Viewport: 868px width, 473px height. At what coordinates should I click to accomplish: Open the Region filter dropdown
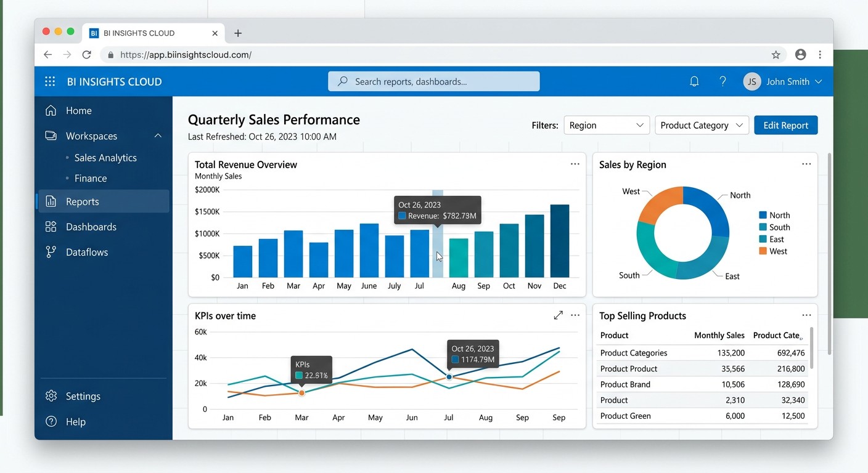coord(607,125)
